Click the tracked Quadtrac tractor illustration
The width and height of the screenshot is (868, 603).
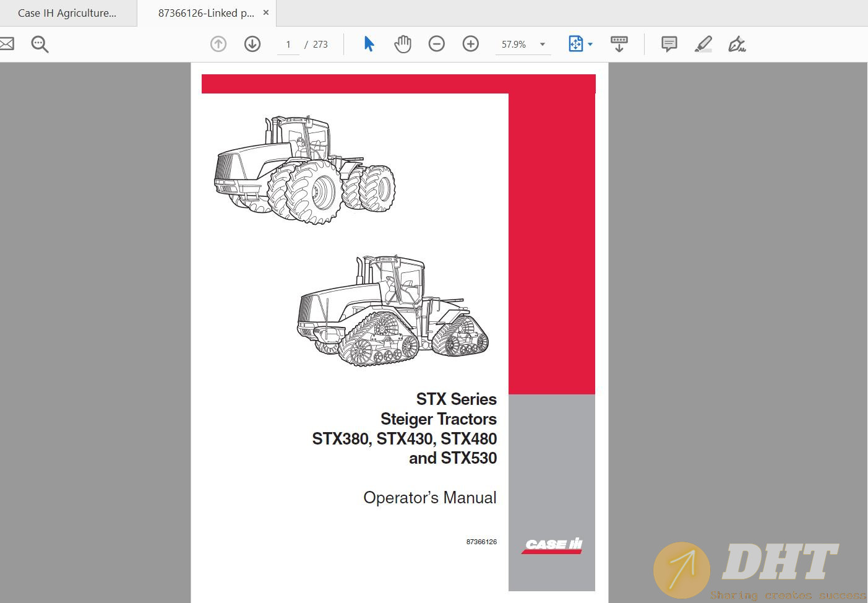(393, 310)
